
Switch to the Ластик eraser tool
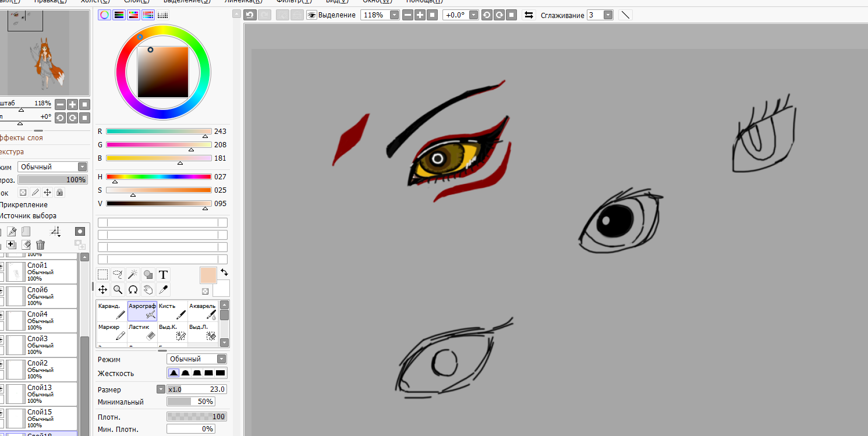coord(142,332)
